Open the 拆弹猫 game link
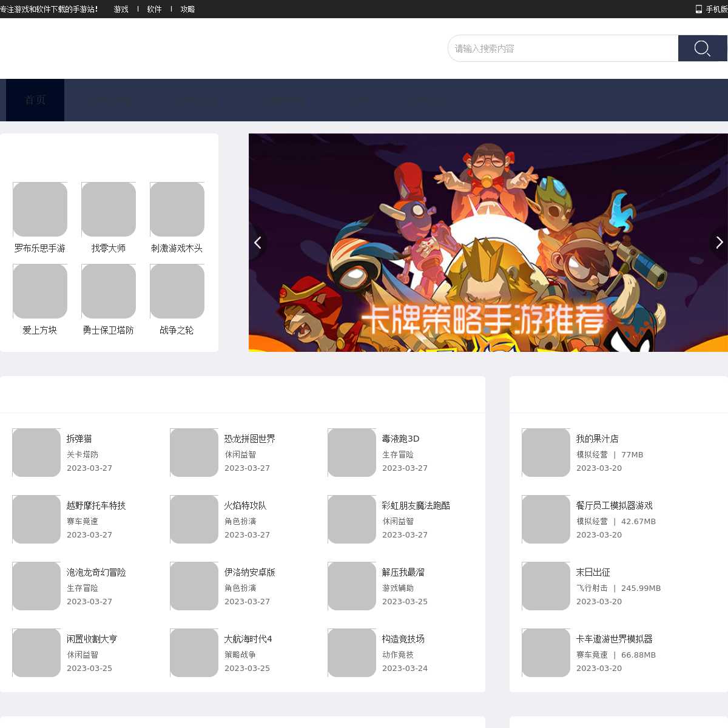This screenshot has height=728, width=728. (79, 439)
